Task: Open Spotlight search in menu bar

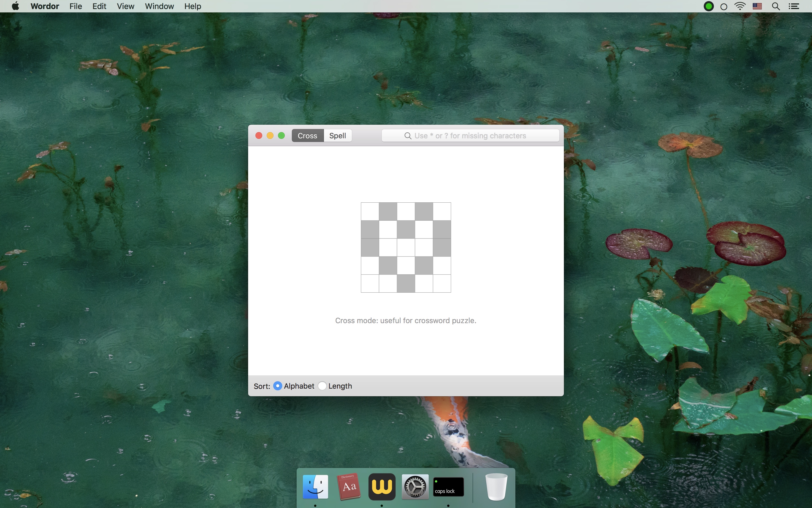Action: (x=776, y=6)
